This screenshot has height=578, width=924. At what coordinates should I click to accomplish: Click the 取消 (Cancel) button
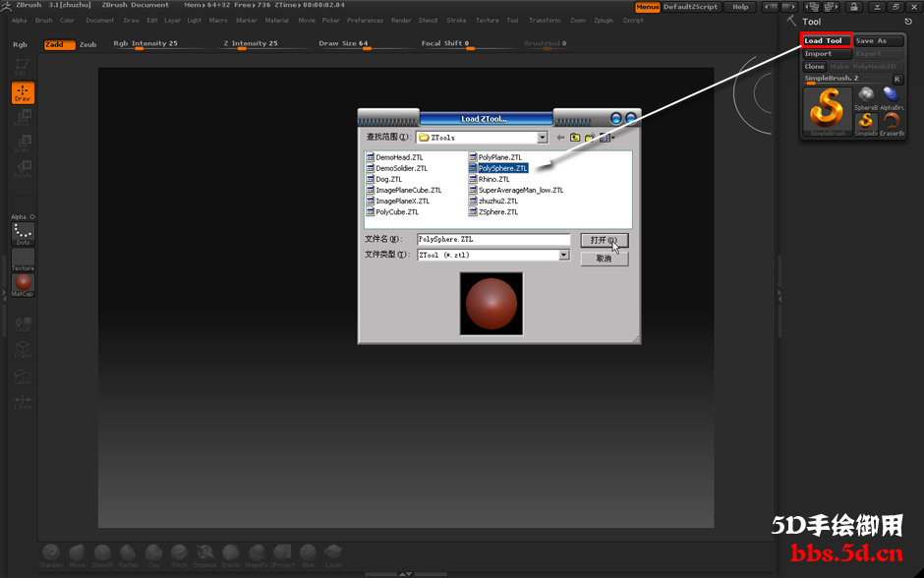click(x=605, y=259)
